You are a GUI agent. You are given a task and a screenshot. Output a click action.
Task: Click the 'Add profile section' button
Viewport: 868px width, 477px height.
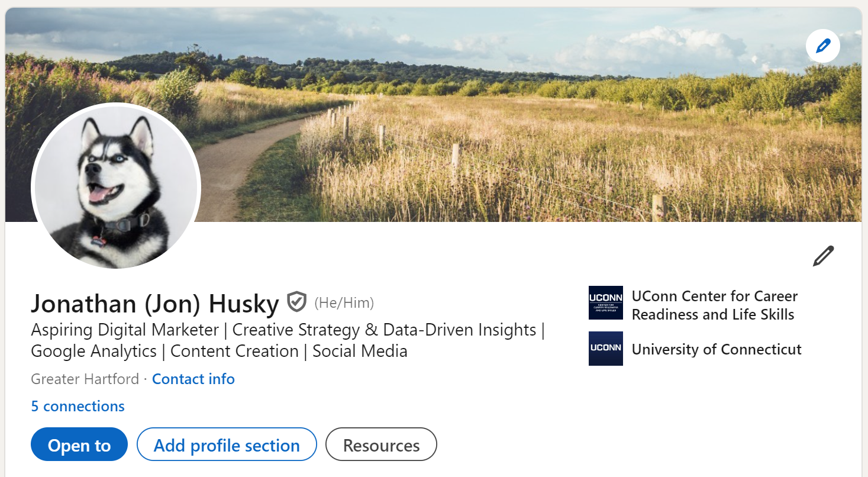coord(226,444)
